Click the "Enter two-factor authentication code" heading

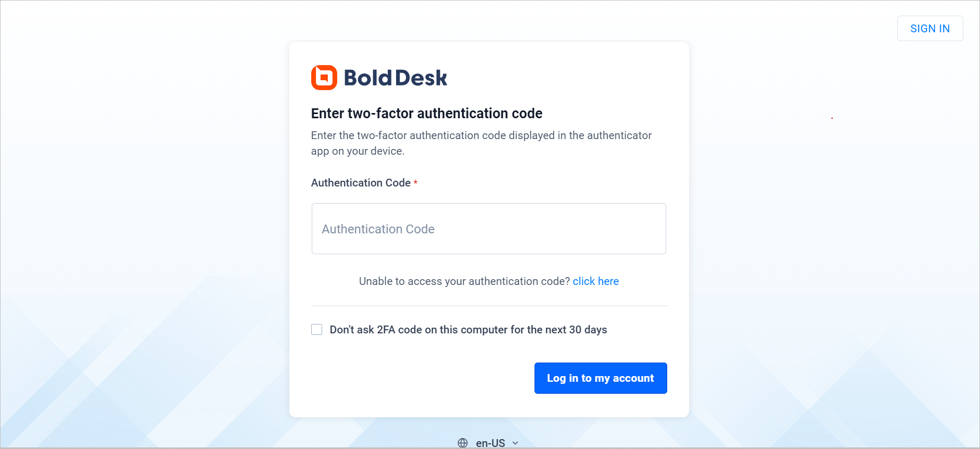tap(427, 114)
